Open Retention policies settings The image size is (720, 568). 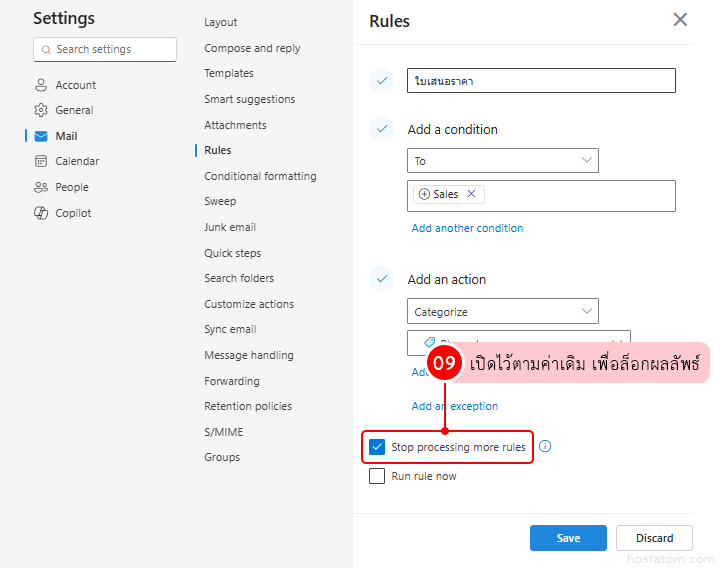[x=248, y=406]
